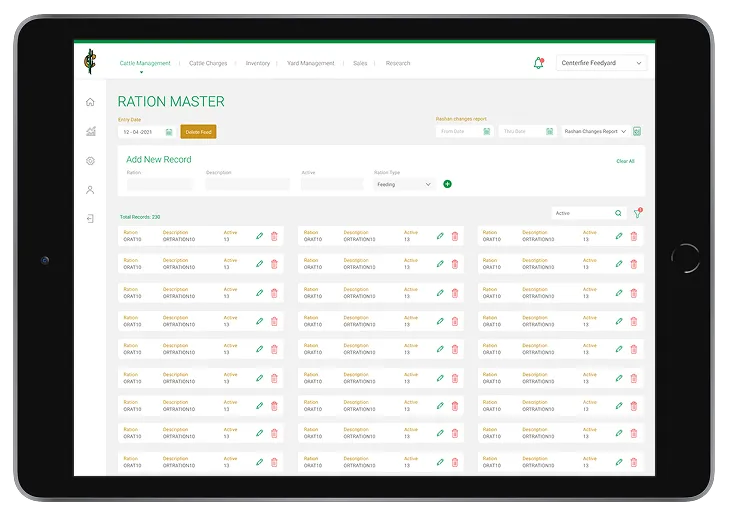Edit the first ration record with pencil
Image resolution: width=729 pixels, height=516 pixels.
(x=260, y=236)
